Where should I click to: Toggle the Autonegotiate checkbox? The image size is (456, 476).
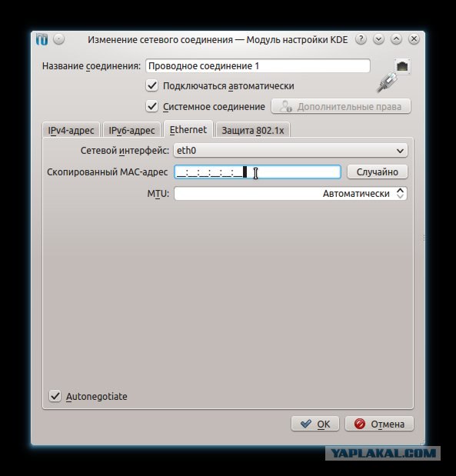coord(55,396)
